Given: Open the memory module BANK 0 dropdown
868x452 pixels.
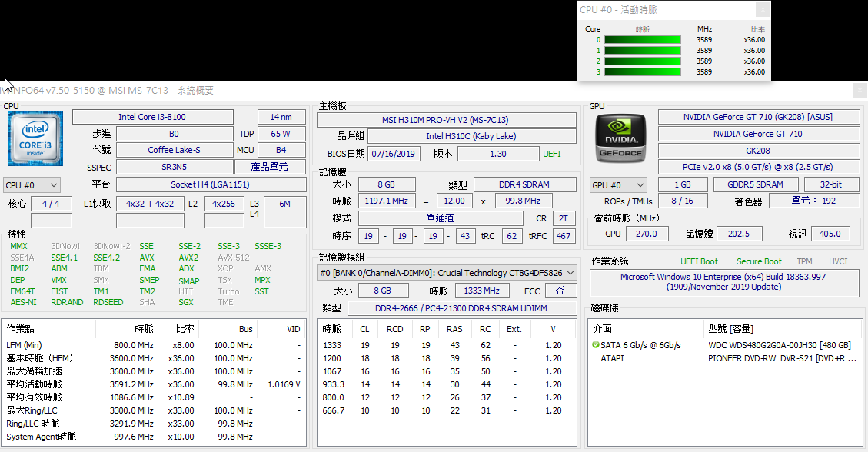Looking at the screenshot, I should click(x=447, y=273).
